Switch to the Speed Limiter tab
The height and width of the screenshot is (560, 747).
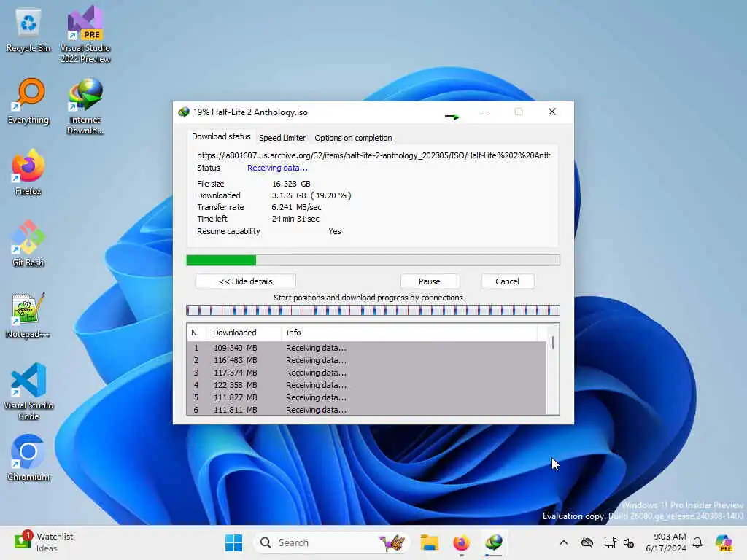tap(282, 138)
